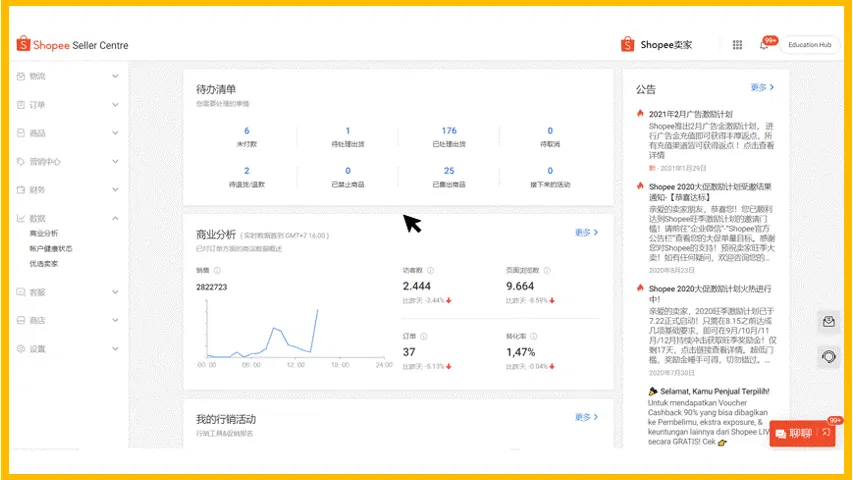Click the Education Hub button

click(x=809, y=45)
